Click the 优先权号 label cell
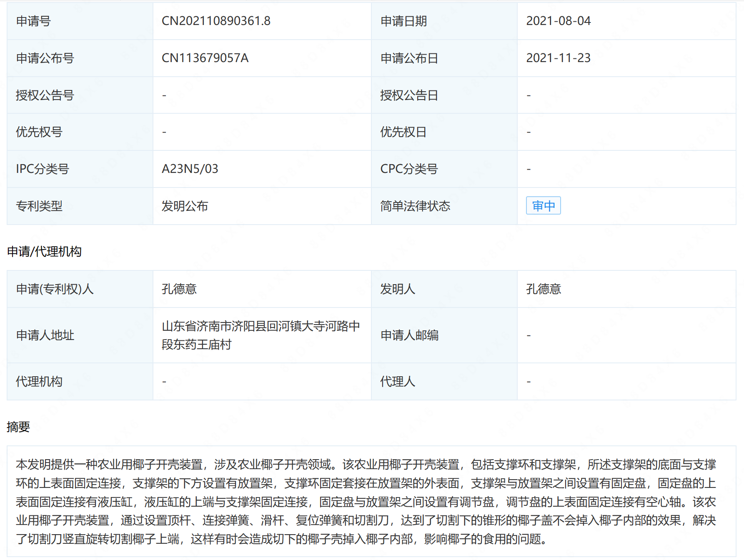The width and height of the screenshot is (744, 560). coord(80,132)
